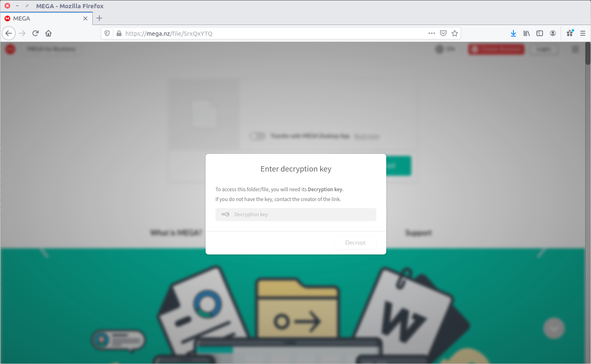Screen dimensions: 591x364
Task: Close the MEGA tab
Action: [85, 18]
